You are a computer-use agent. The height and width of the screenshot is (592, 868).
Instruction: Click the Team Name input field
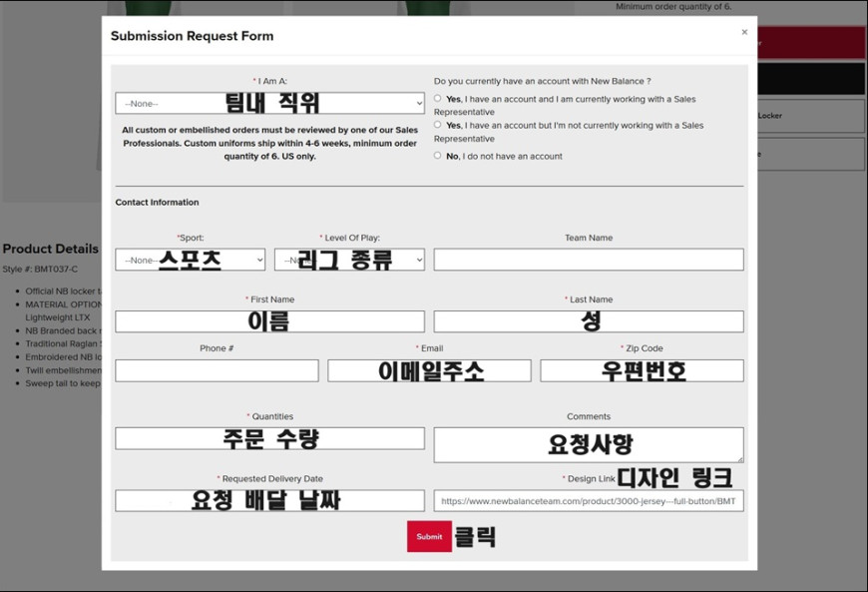pos(589,260)
